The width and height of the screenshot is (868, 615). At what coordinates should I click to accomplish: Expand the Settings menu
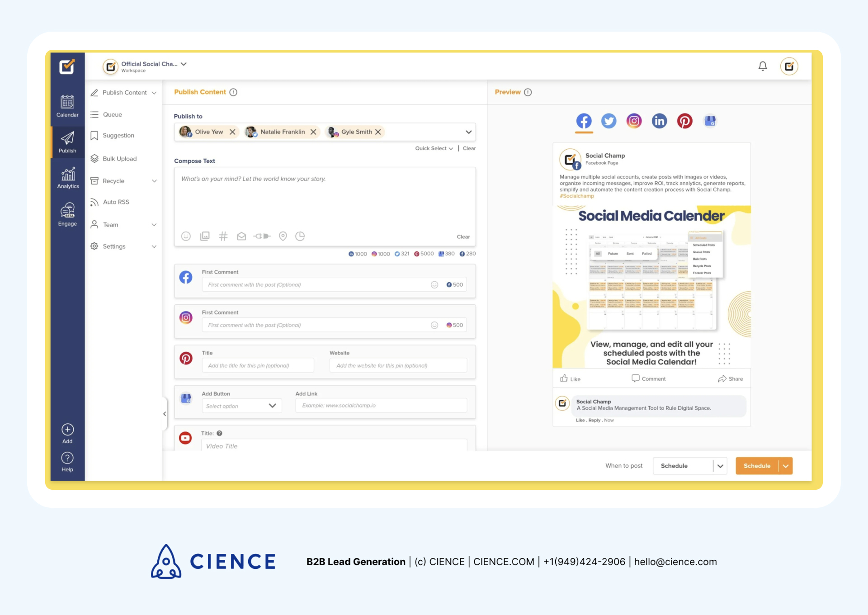[x=154, y=246]
